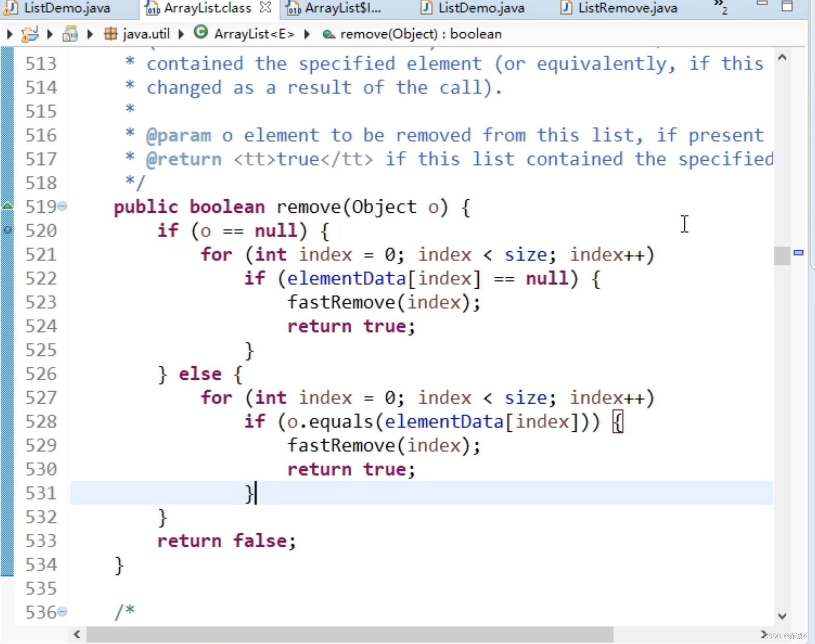Click the overview ruler annotation marker
The image size is (815, 644).
(x=798, y=253)
